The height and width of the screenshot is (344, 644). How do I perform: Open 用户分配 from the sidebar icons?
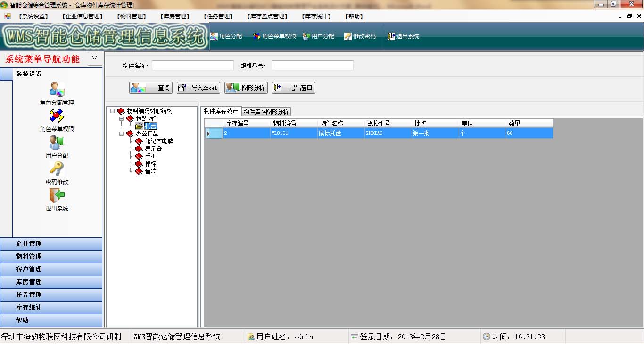pyautogui.click(x=57, y=143)
